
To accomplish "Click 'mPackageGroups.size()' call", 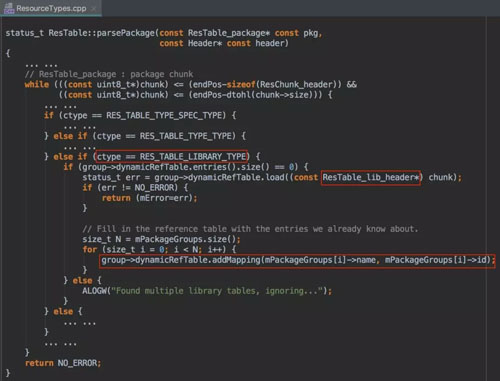I will (x=185, y=239).
